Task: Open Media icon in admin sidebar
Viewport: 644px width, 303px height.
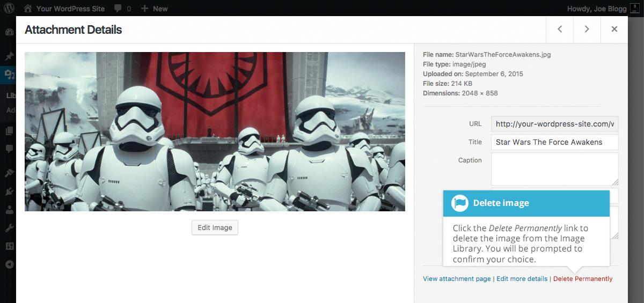Action: point(9,75)
